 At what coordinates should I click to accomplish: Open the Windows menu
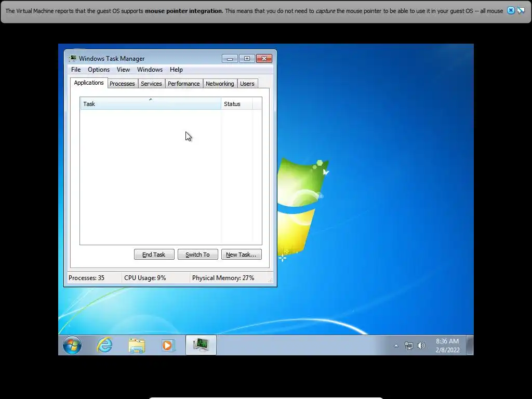(150, 70)
